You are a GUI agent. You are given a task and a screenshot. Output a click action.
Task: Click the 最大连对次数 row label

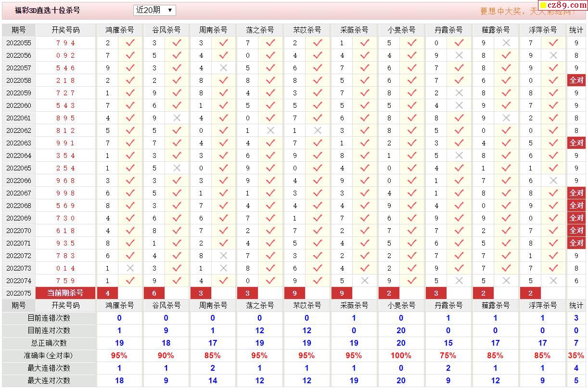[49, 380]
